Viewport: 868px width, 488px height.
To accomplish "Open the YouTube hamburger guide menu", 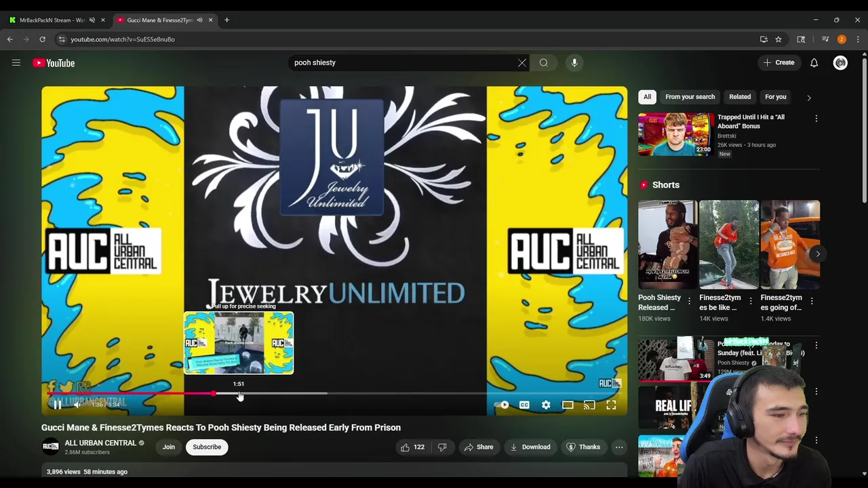I will [x=16, y=63].
